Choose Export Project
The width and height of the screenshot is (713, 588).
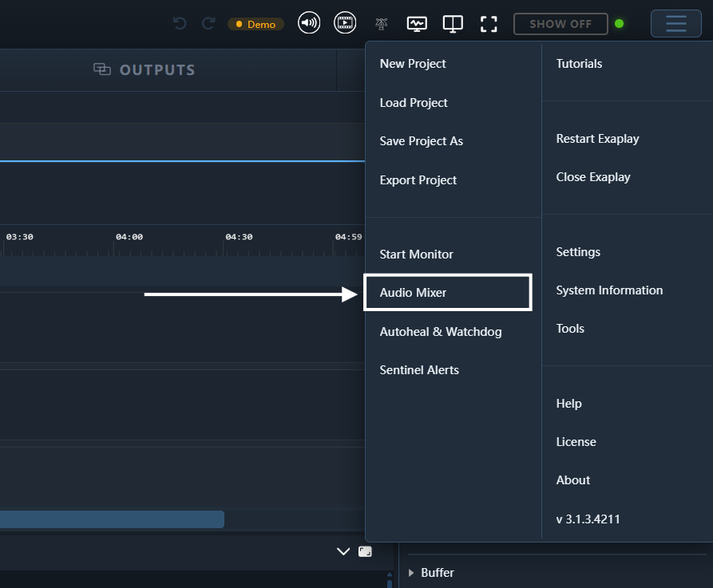(418, 180)
